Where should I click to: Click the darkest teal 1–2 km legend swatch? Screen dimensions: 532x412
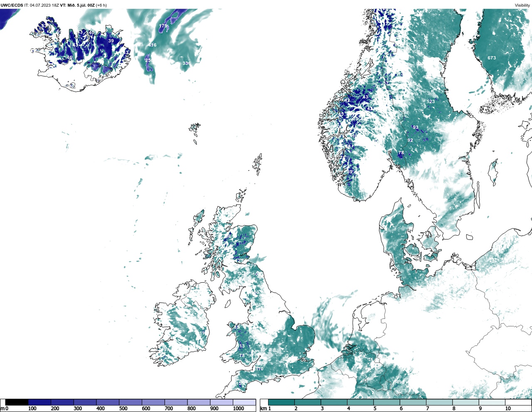click(281, 402)
